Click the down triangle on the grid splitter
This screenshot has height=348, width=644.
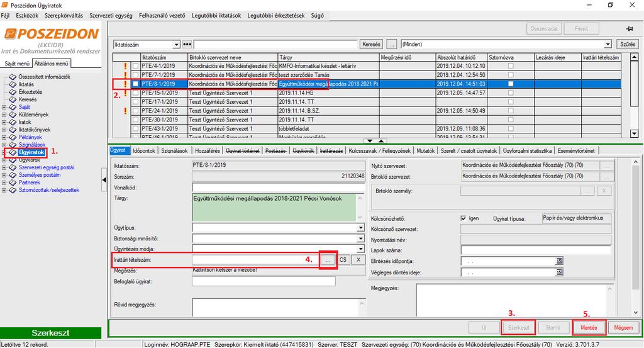click(370, 141)
